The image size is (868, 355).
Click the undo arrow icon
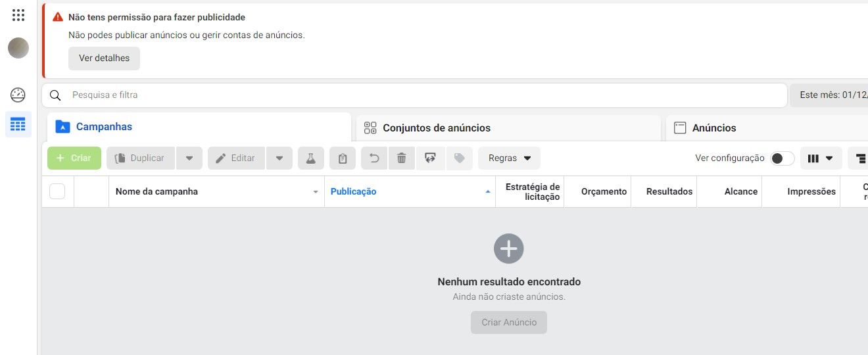coord(374,158)
